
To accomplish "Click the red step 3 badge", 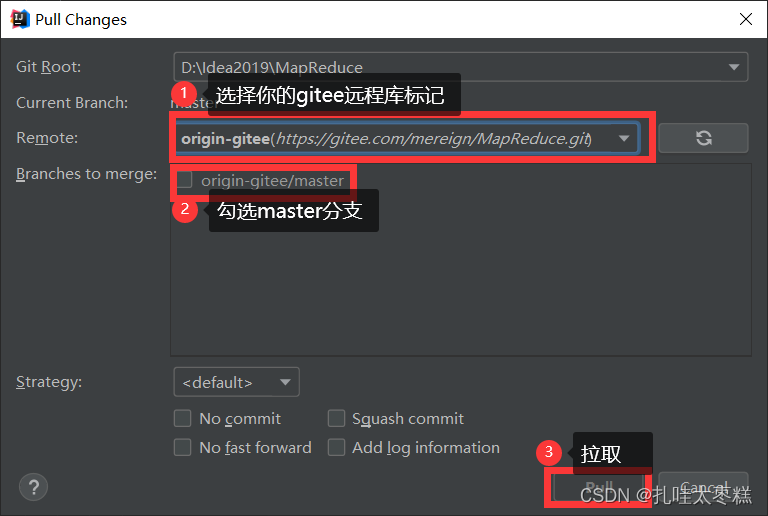I will pos(549,452).
